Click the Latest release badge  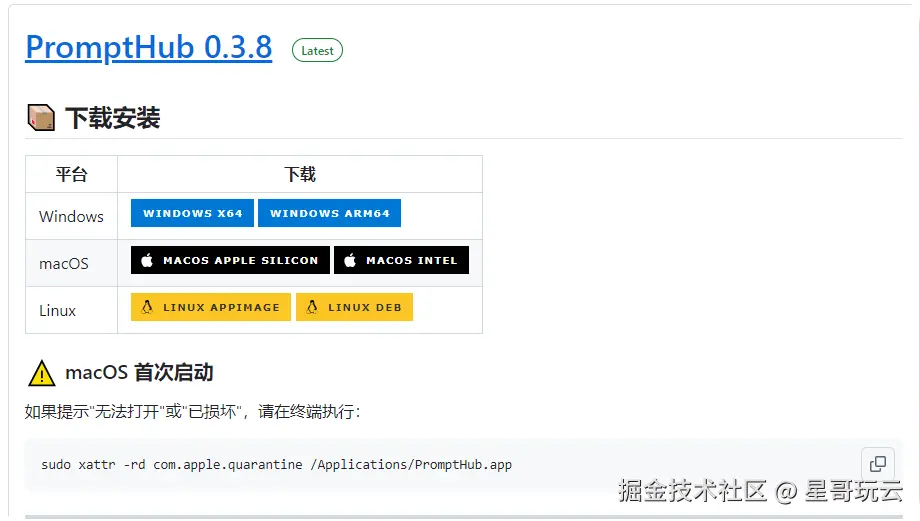(x=317, y=50)
